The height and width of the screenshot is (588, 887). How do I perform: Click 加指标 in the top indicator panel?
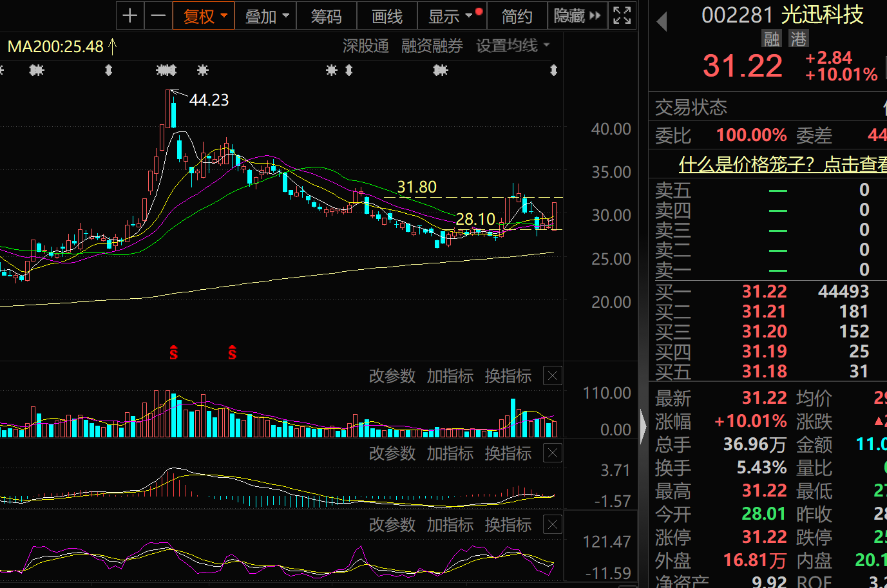coord(450,375)
